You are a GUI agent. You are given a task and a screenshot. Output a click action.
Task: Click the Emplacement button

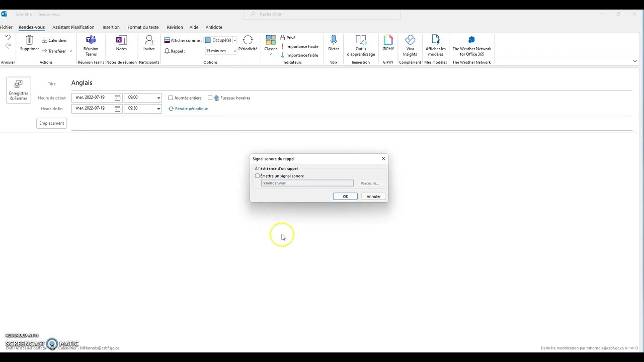52,123
